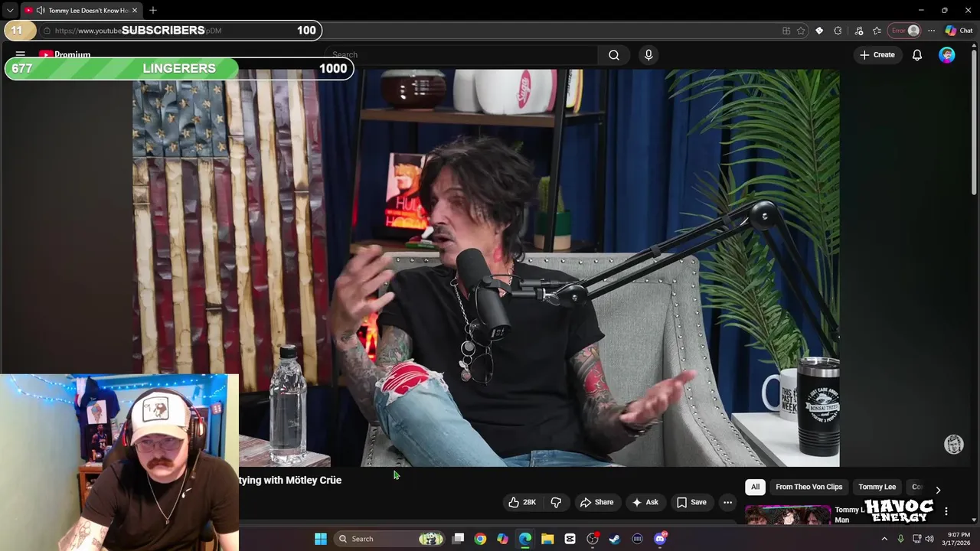This screenshot has height=551, width=980.
Task: Click the Ask button under the video
Action: point(645,502)
